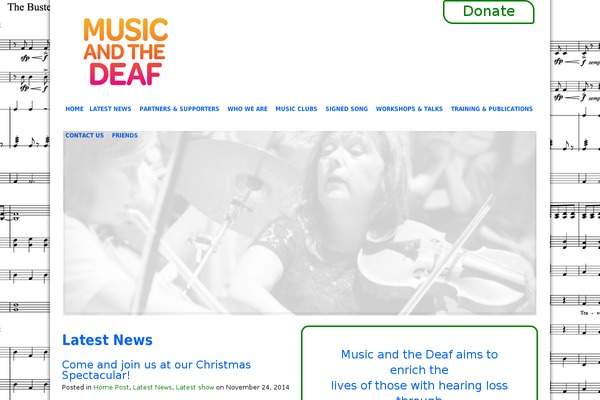Screen dimensions: 600x400
Task: Select Training & Publications menu item
Action: (491, 109)
